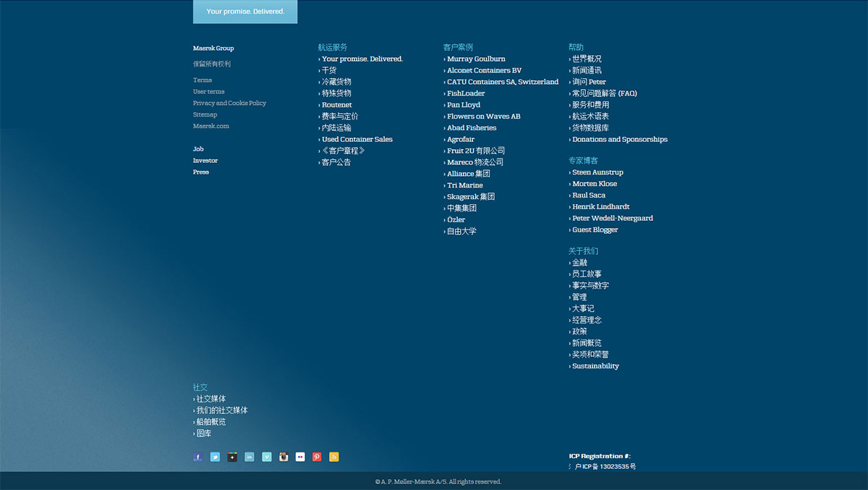Open the RSS feed icon

(334, 457)
